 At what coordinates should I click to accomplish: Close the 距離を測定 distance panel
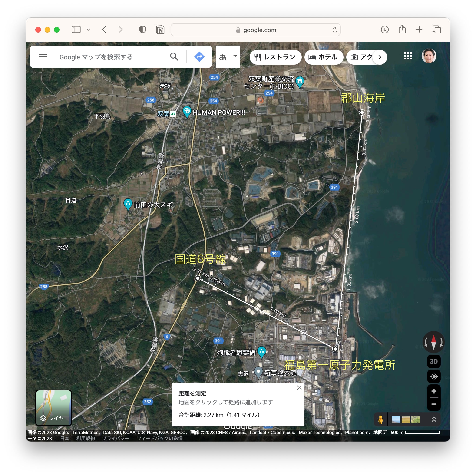point(299,387)
